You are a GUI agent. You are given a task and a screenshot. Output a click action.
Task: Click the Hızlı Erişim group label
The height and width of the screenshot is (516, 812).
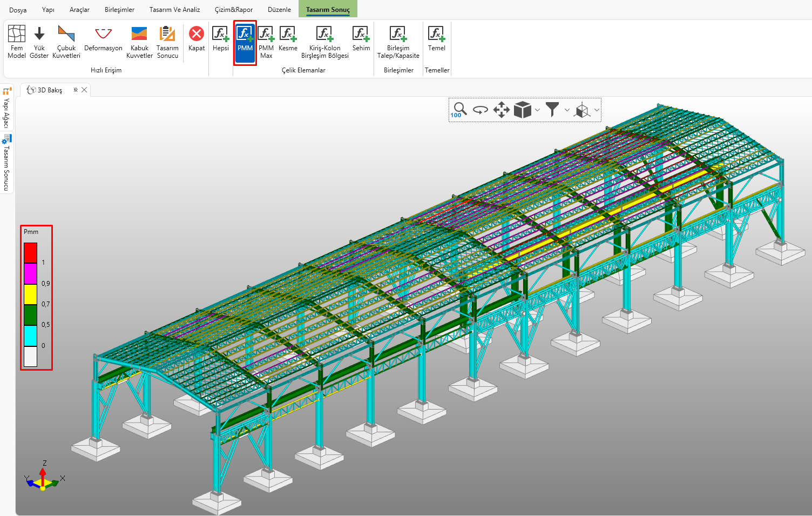pos(106,70)
